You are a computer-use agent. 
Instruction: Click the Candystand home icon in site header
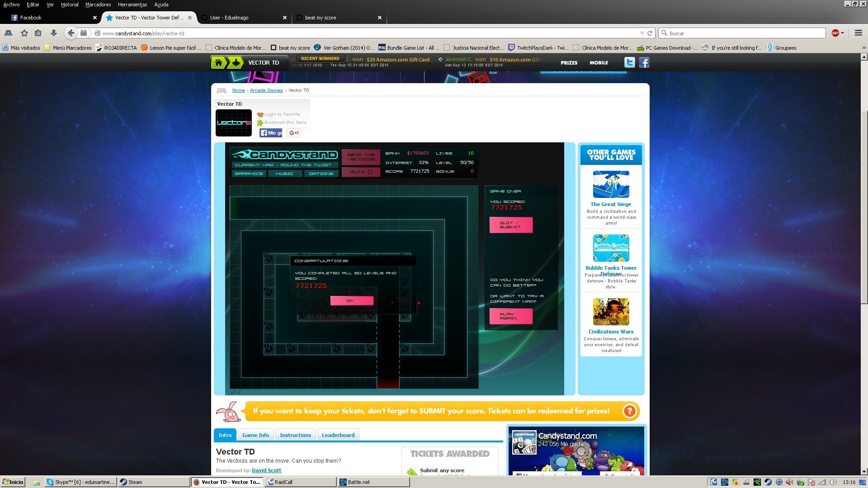click(218, 62)
